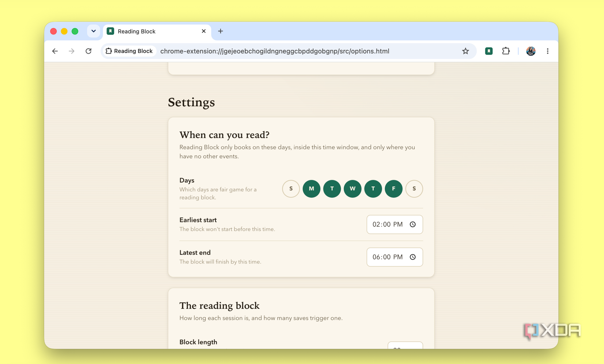The image size is (604, 364).
Task: Reload the page with the refresh icon
Action: click(89, 51)
